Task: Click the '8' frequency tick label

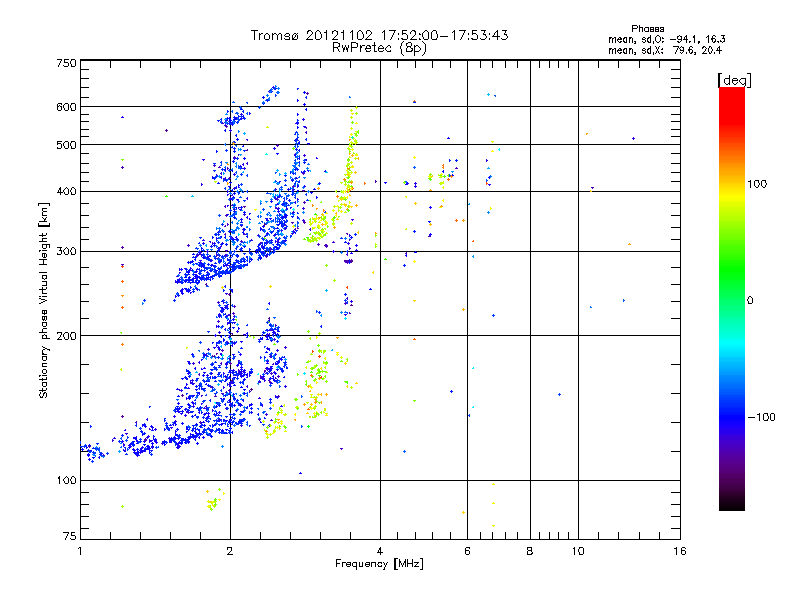Action: 530,551
